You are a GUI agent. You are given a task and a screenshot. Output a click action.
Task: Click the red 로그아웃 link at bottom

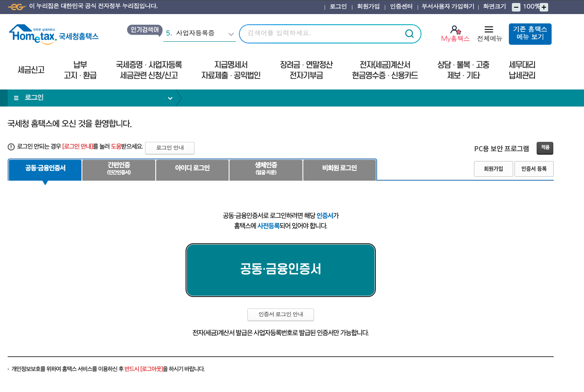[150, 369]
